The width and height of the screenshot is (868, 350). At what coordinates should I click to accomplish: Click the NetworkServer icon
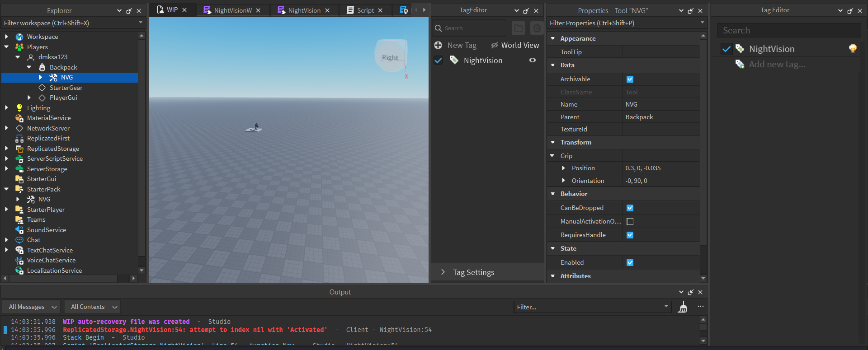[19, 128]
